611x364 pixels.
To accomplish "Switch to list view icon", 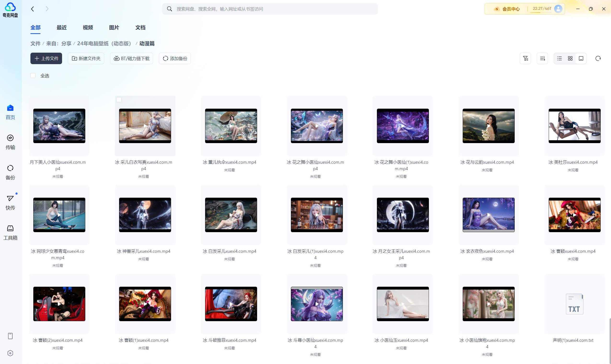I will coord(559,58).
